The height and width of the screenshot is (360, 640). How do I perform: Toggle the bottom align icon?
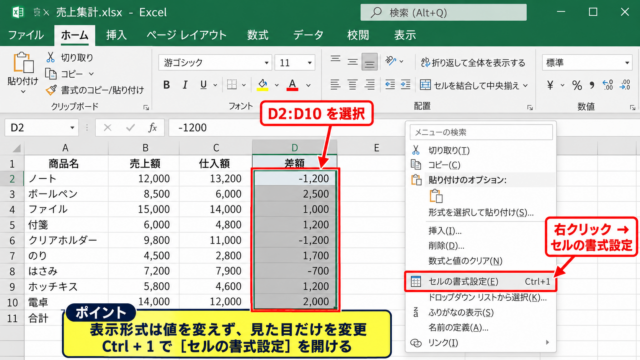tap(369, 62)
